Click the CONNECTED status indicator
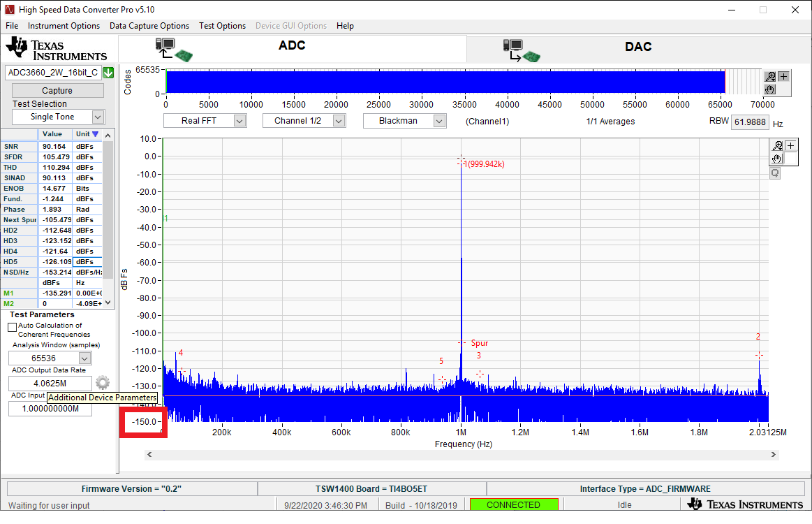 514,504
